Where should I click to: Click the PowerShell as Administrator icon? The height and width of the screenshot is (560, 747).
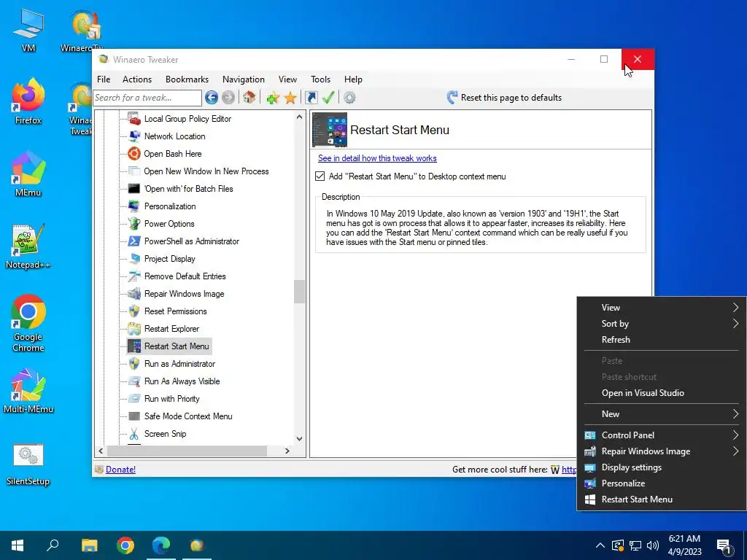134,241
